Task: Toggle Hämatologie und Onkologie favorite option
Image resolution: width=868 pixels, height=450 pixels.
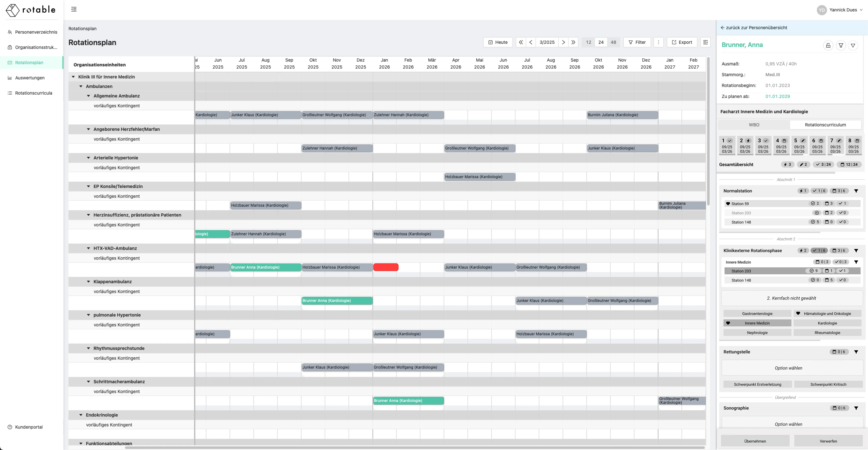Action: click(x=827, y=313)
